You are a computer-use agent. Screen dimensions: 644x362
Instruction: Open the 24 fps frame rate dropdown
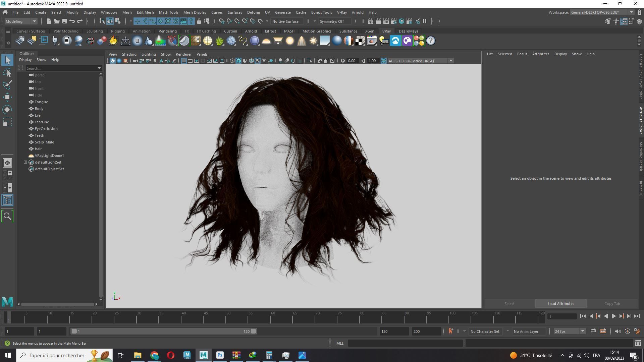tap(569, 331)
